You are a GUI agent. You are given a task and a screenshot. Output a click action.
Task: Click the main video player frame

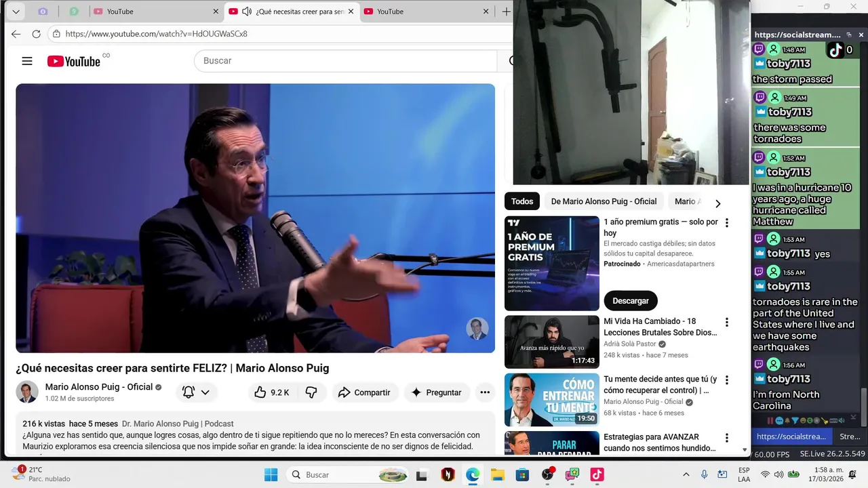pos(256,218)
